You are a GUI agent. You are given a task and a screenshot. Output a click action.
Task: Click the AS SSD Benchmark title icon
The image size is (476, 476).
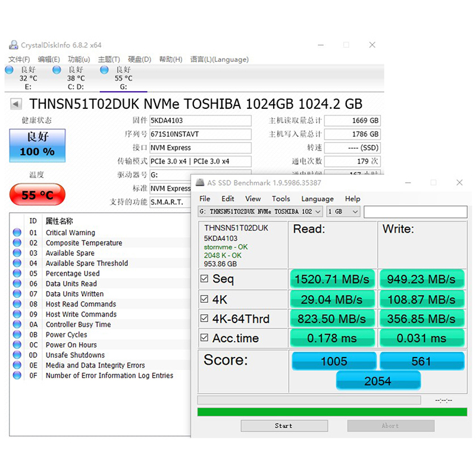pos(201,183)
